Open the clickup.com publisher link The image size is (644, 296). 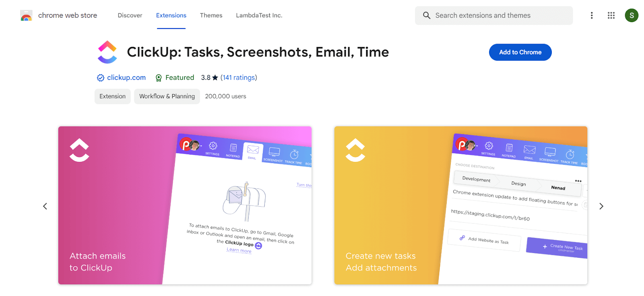pyautogui.click(x=126, y=77)
